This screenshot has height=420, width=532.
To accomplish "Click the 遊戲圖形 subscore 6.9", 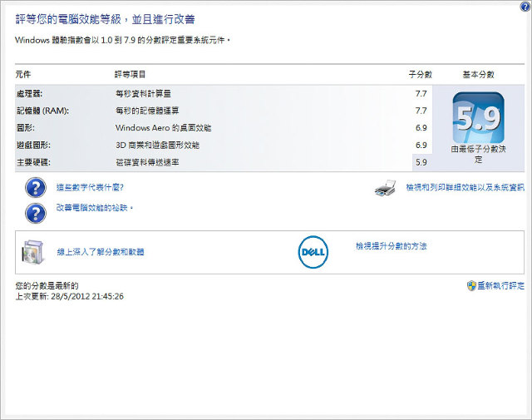I will pos(421,145).
